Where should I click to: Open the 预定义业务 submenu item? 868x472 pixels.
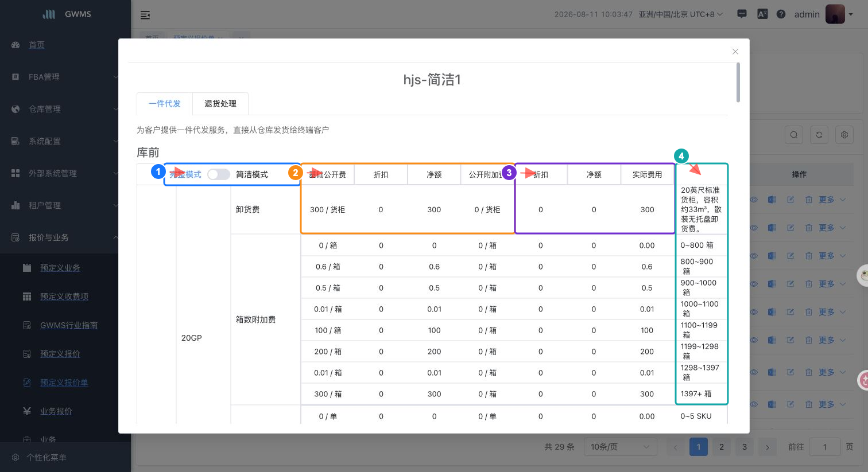[60, 268]
